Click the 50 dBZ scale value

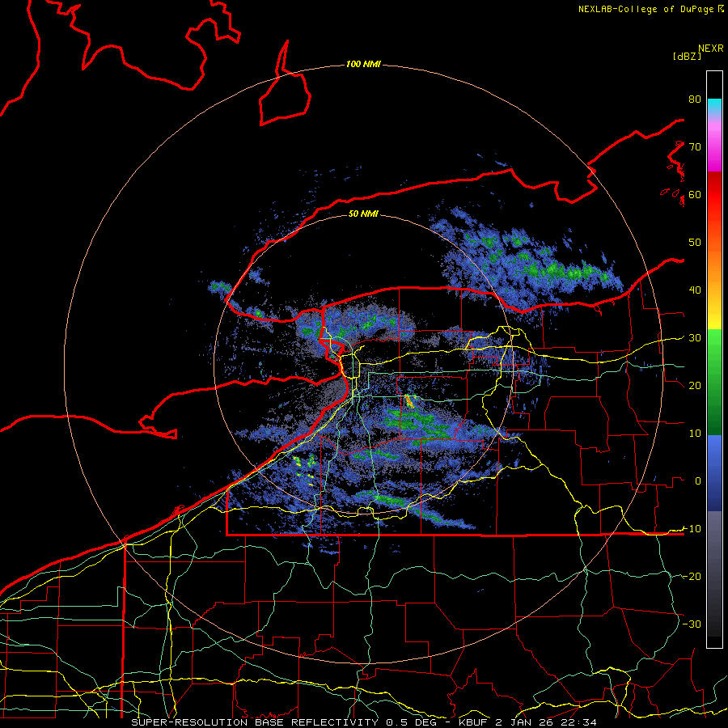click(x=695, y=243)
